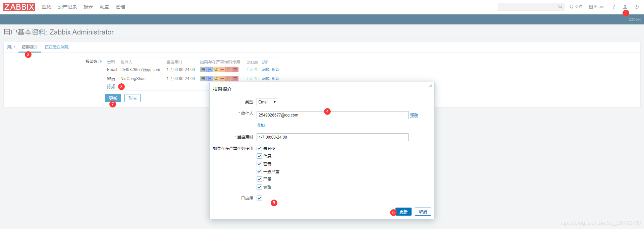Click the 警 severity swatch in Email row
Screen dimensions: 644x229
pyautogui.click(x=216, y=70)
